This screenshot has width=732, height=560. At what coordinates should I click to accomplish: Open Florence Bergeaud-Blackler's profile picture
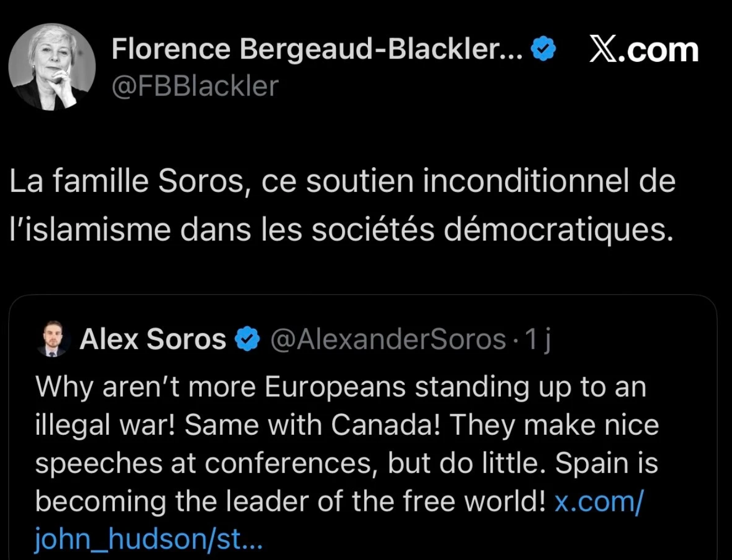click(52, 67)
